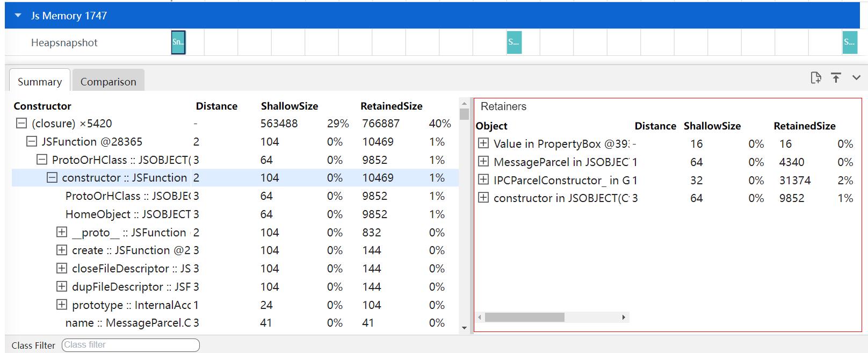Viewport: 868px width, 353px height.
Task: Select the HomeObject :: JSOBJECT row
Action: pyautogui.click(x=235, y=214)
